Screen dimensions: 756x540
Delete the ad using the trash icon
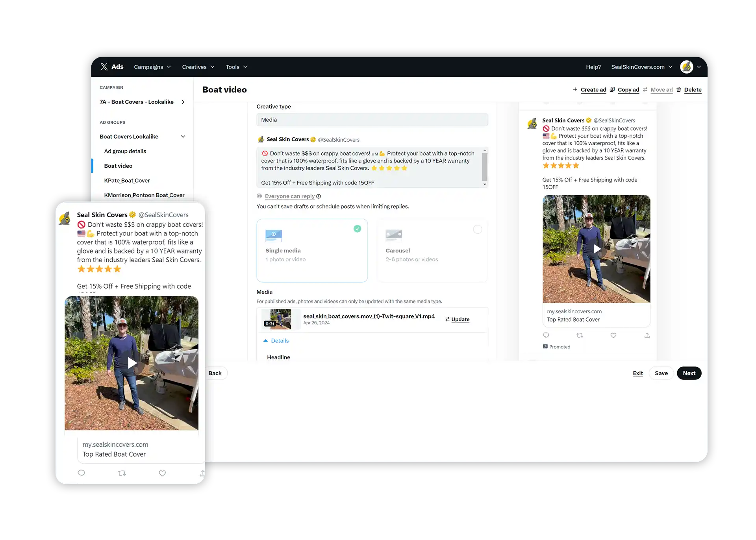coord(679,90)
